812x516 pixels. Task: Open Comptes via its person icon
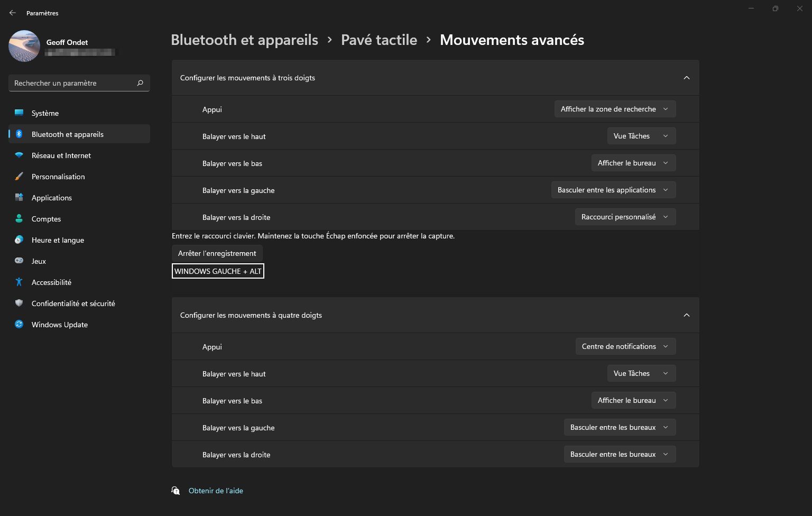[x=19, y=219]
